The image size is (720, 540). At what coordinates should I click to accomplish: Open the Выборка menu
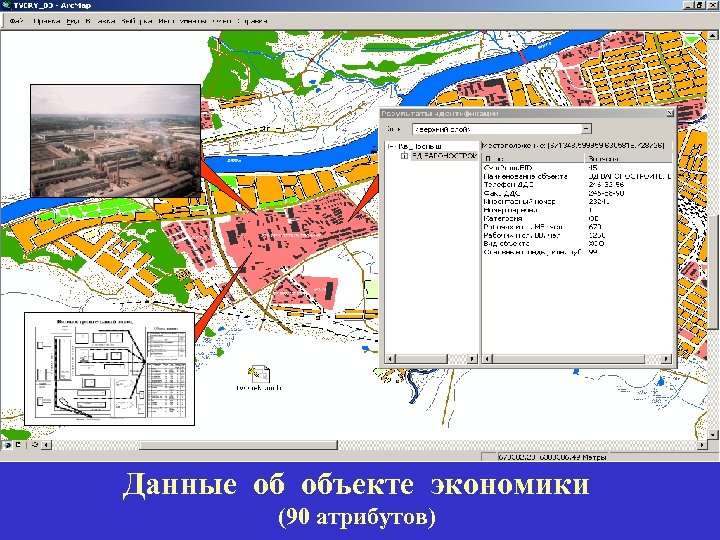[x=137, y=21]
